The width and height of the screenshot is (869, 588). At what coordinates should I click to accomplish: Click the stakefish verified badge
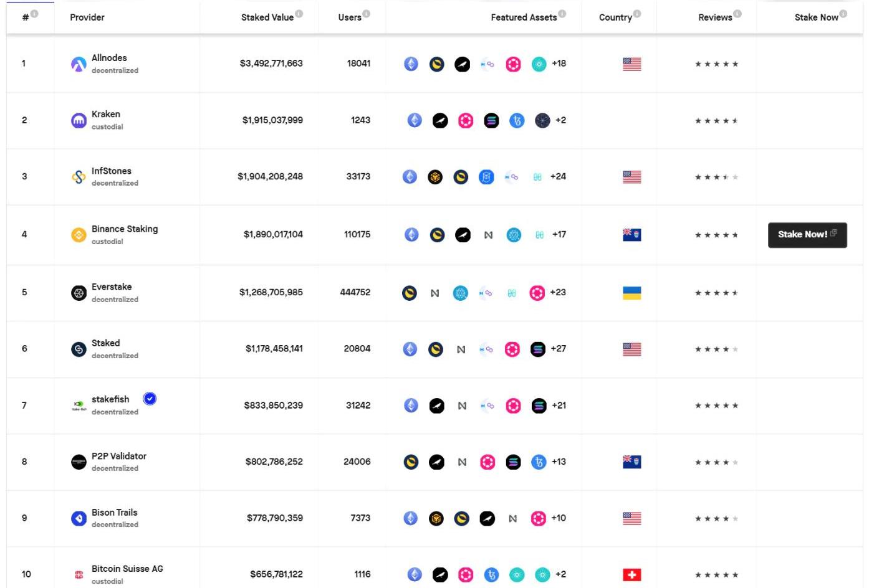150,399
